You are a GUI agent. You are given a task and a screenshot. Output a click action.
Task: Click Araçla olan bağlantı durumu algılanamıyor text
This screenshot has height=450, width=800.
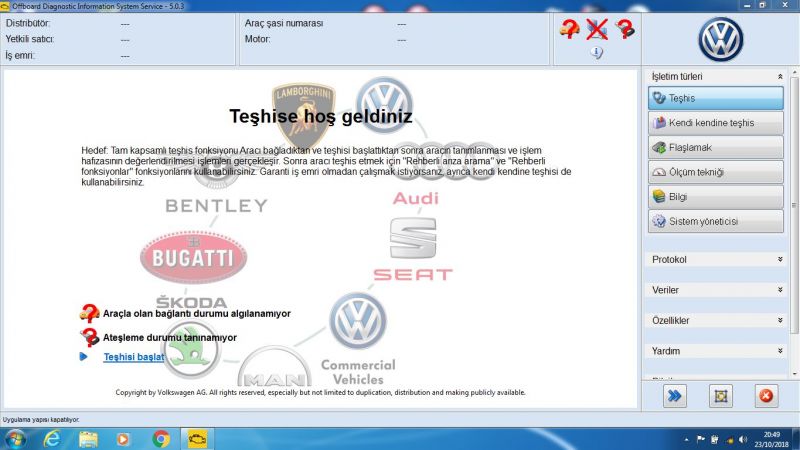(x=196, y=313)
